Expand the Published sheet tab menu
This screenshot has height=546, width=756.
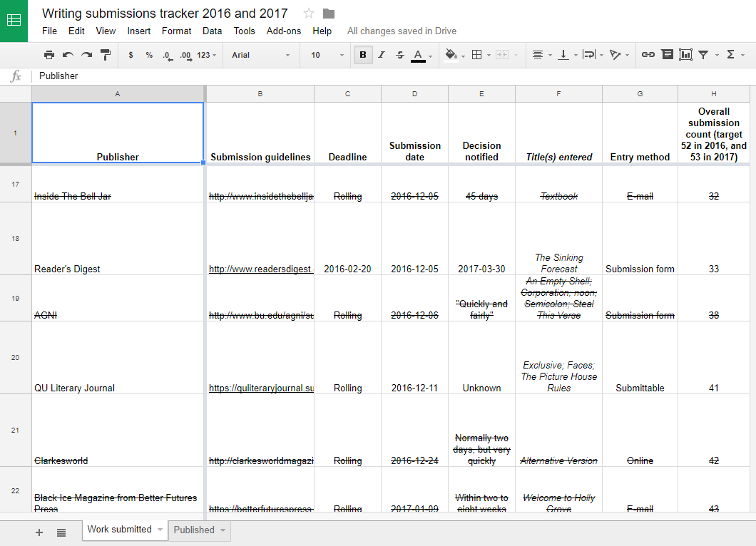pos(223,530)
